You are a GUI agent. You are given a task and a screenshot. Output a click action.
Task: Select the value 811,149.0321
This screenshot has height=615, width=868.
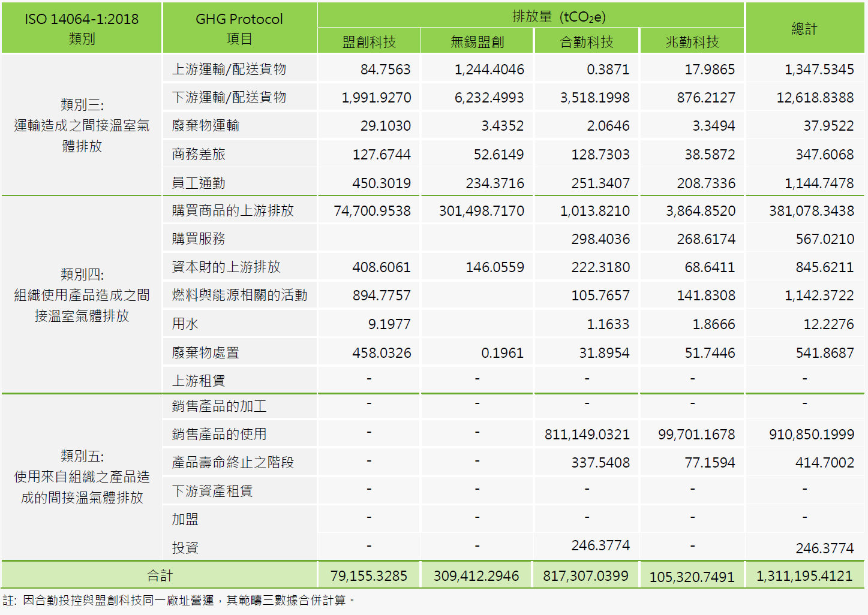click(x=587, y=435)
